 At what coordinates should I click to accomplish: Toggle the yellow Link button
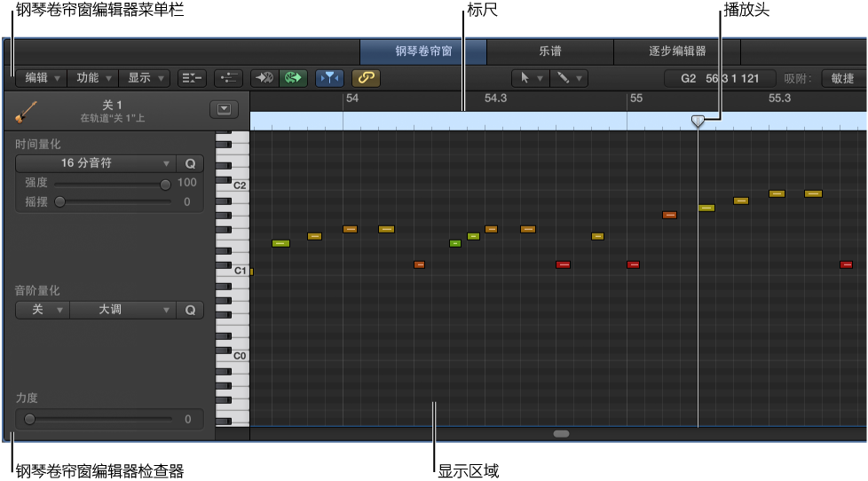(x=366, y=78)
